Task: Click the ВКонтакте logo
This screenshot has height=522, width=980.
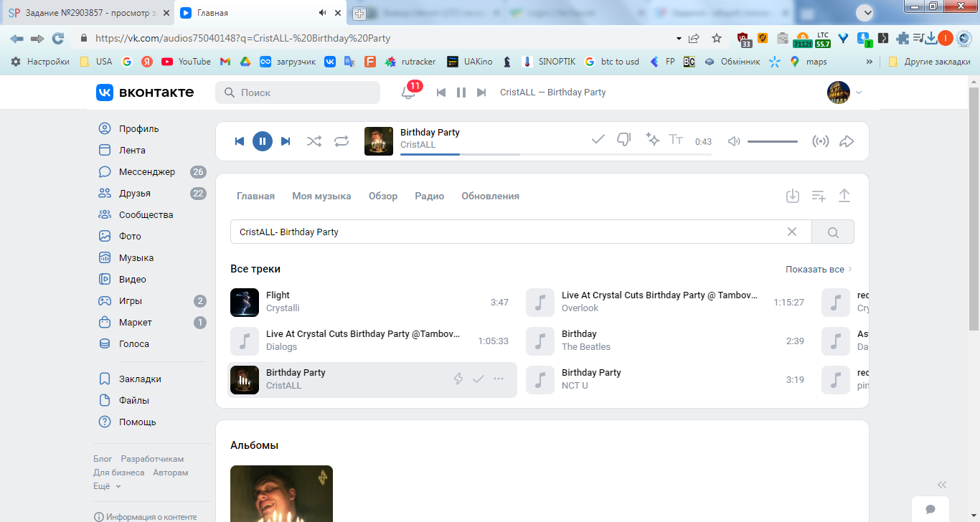Action: click(145, 92)
